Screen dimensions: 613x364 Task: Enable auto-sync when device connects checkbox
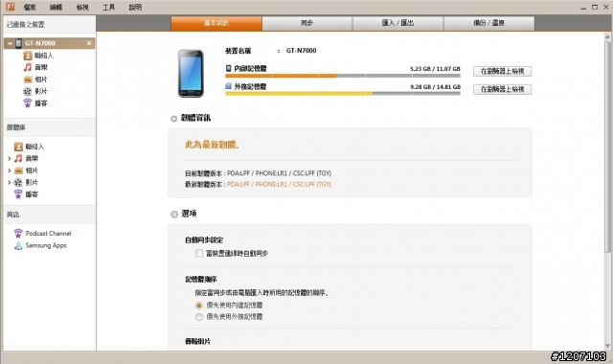[x=199, y=253]
